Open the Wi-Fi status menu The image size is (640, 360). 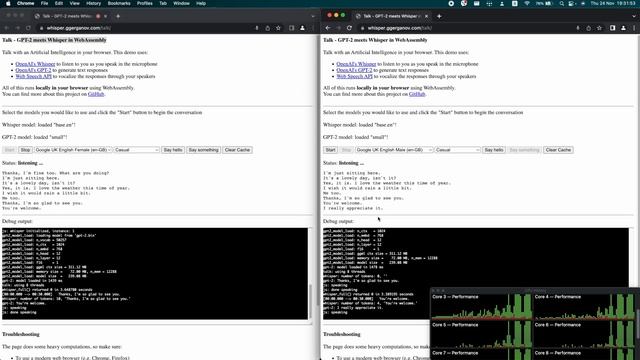click(x=527, y=3)
